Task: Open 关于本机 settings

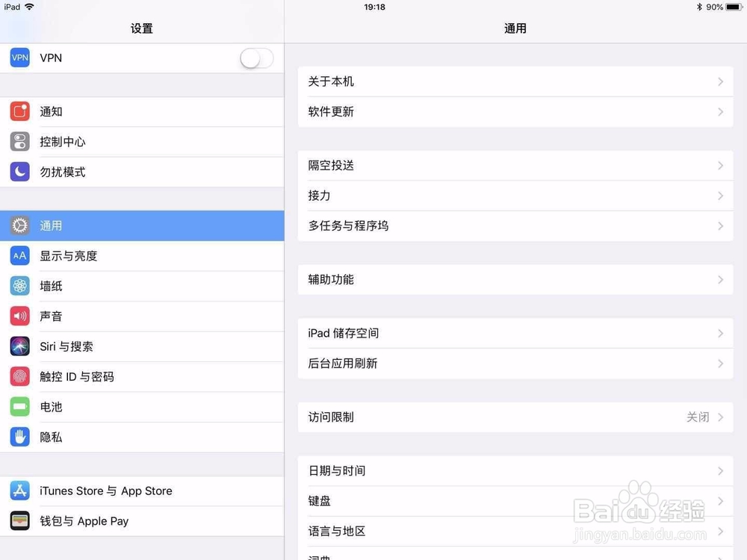Action: click(515, 82)
